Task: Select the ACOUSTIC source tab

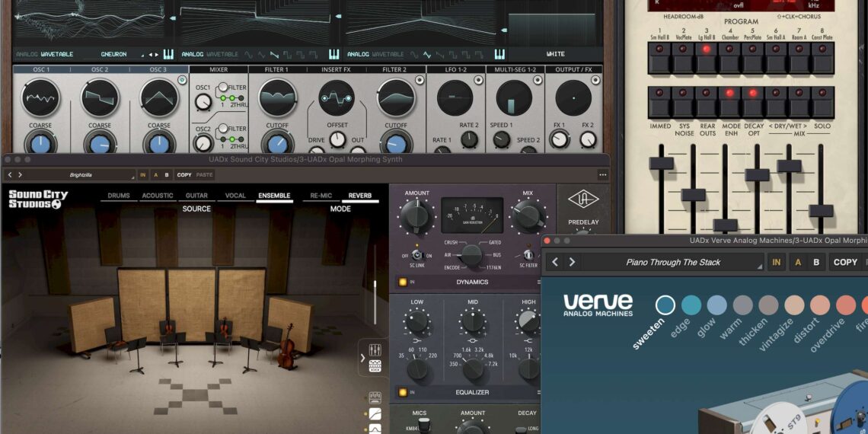Action: point(157,196)
